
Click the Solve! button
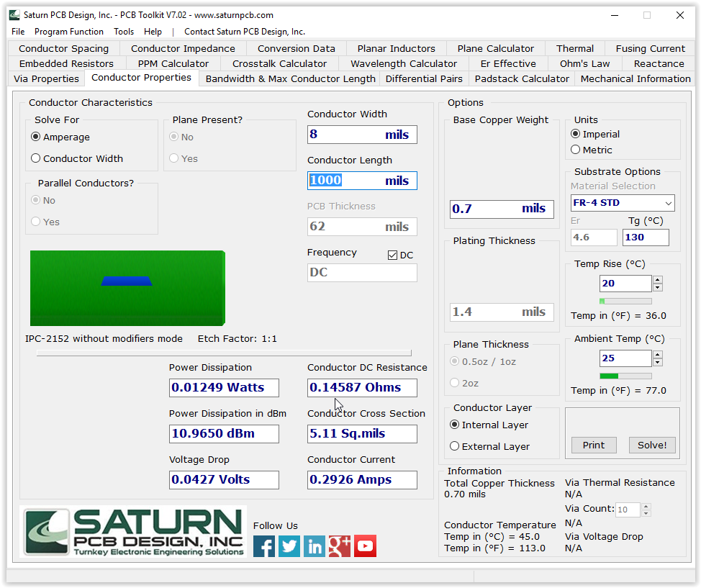pyautogui.click(x=652, y=445)
